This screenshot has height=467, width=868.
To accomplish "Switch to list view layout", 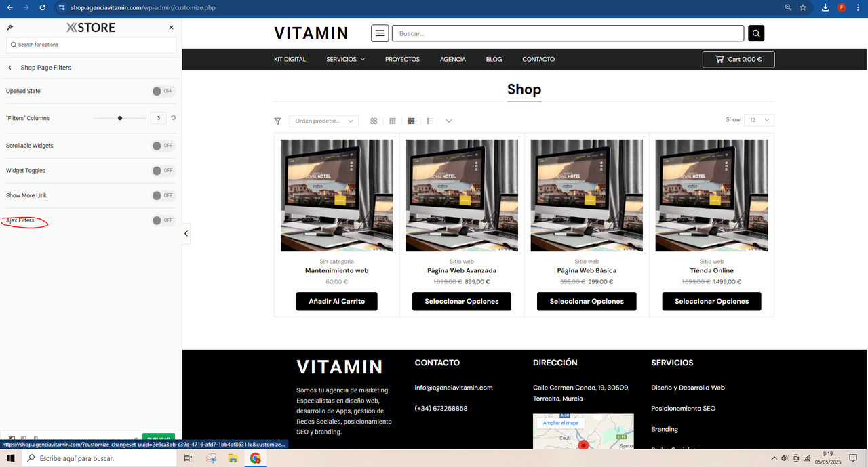I will (430, 121).
